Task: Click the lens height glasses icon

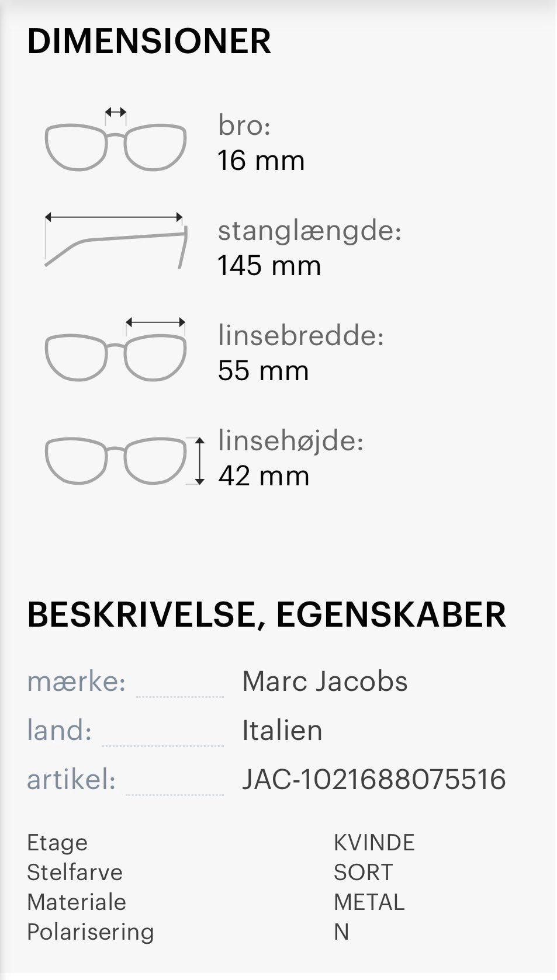Action: pos(124,460)
